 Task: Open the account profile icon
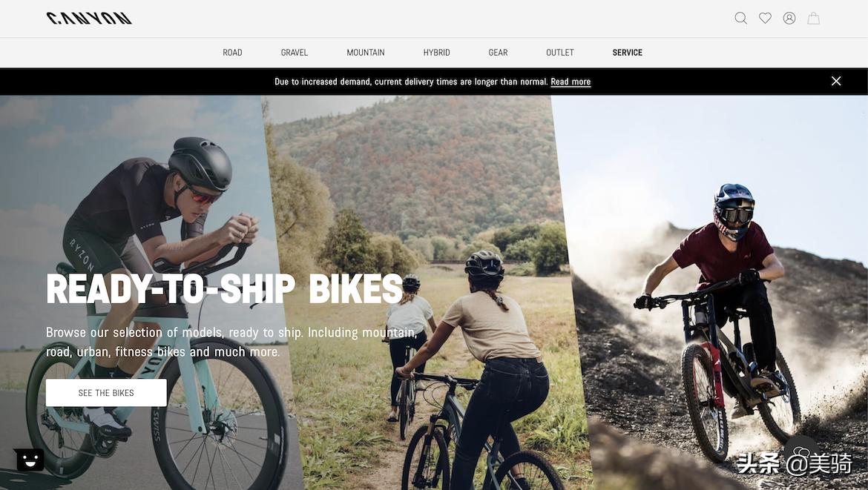[x=789, y=19]
